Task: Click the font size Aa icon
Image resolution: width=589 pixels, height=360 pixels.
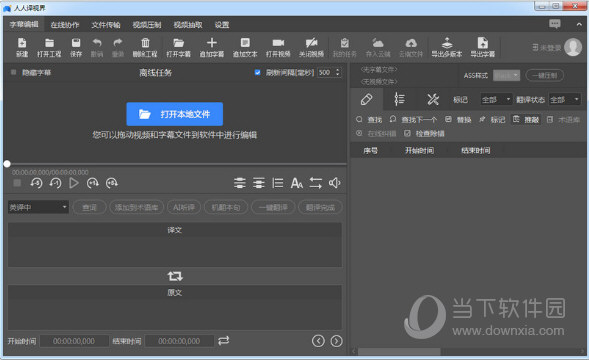Action: [x=297, y=183]
